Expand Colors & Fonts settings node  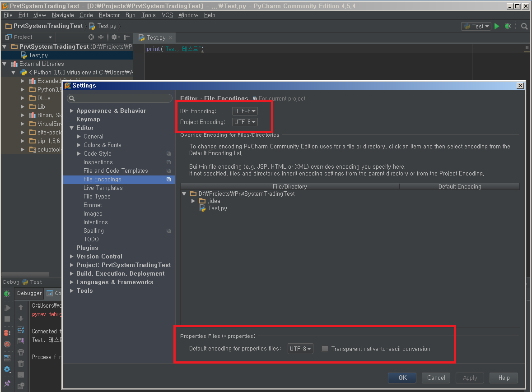(79, 145)
